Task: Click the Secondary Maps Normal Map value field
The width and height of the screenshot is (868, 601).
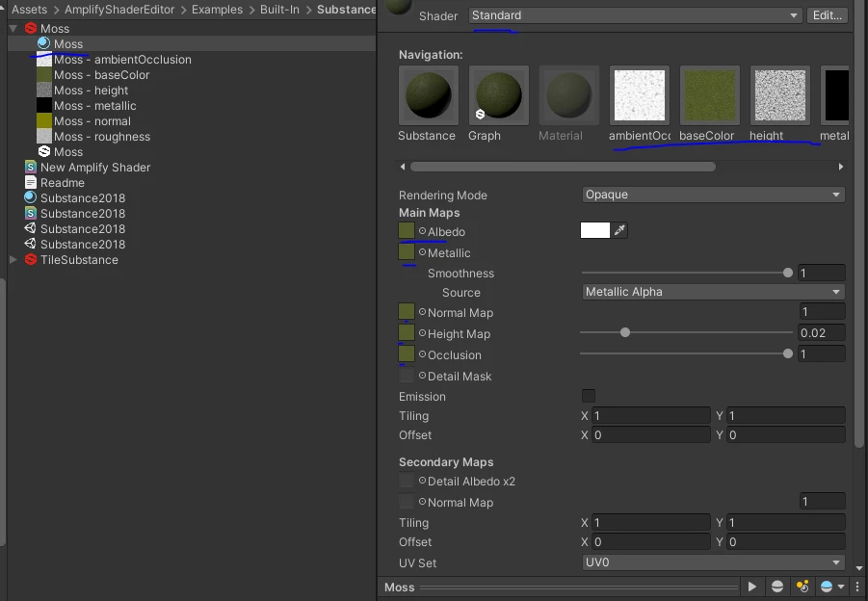Action: coord(822,502)
